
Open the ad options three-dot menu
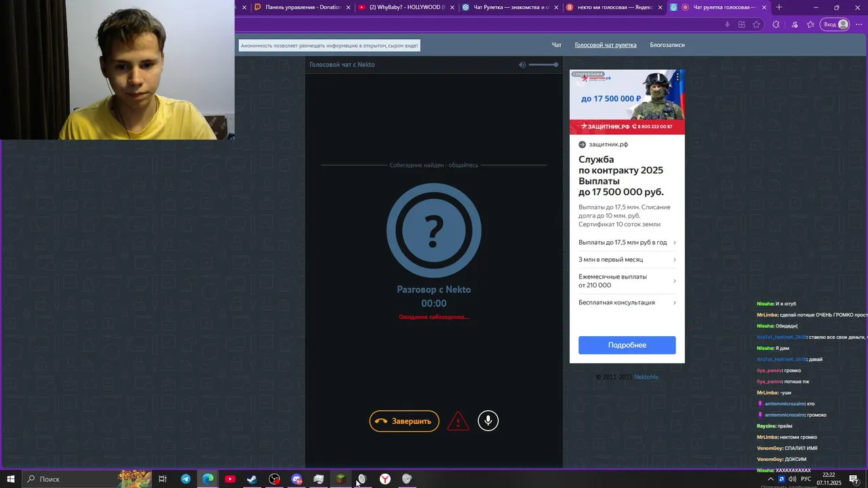[677, 77]
